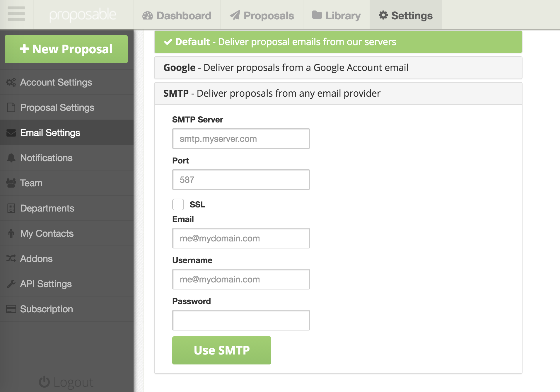Image resolution: width=560 pixels, height=392 pixels.
Task: Click the Library folder icon
Action: (317, 15)
